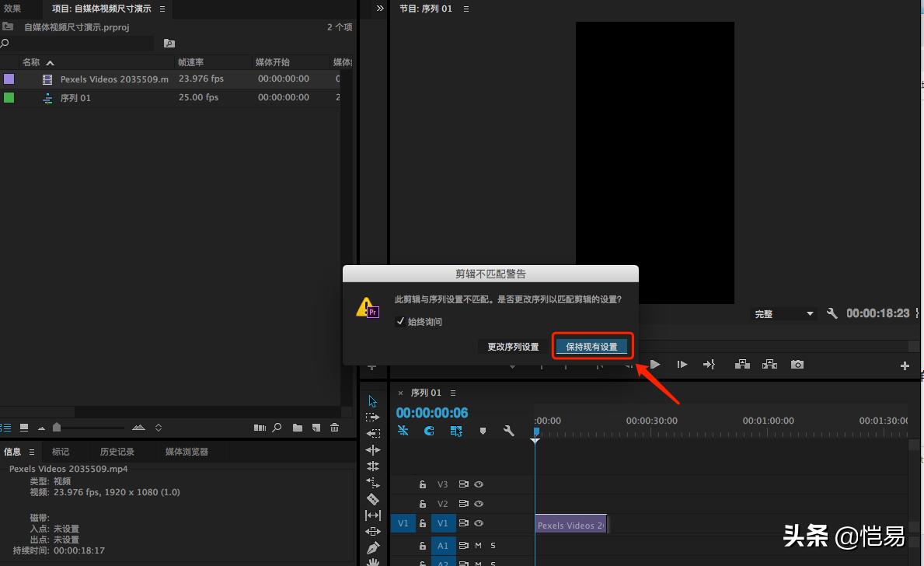Open the 序列 01 panel menu
924x566 pixels.
pos(452,393)
